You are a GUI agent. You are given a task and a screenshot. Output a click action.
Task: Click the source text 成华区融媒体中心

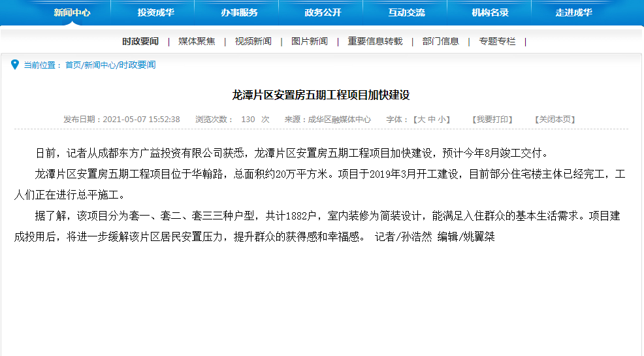[x=339, y=120]
